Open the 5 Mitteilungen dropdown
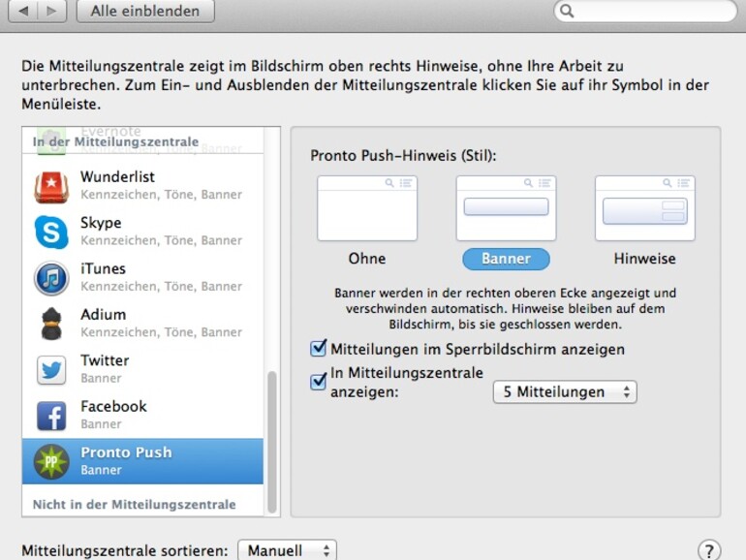The width and height of the screenshot is (746, 560). tap(565, 392)
